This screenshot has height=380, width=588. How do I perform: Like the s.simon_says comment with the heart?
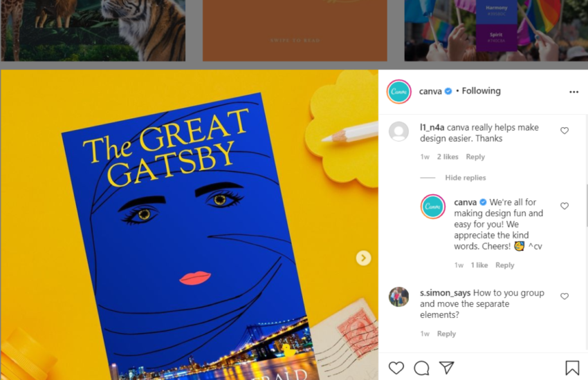click(564, 296)
